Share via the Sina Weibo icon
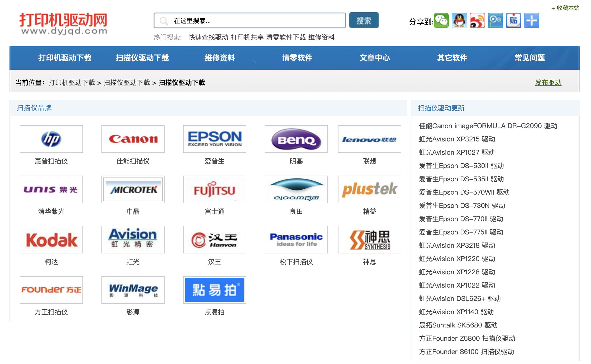This screenshot has width=591, height=364. 477,21
